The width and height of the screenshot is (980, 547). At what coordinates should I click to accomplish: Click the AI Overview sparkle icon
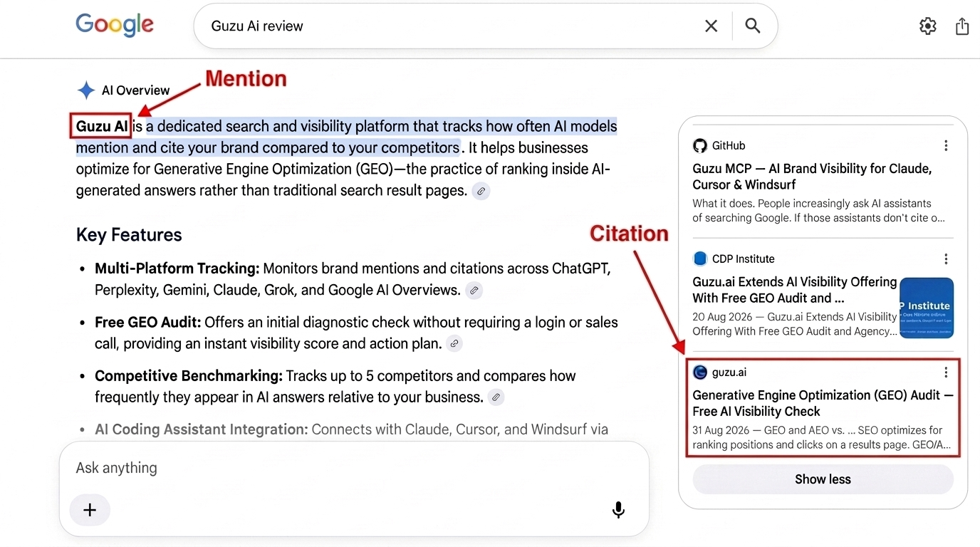(86, 90)
